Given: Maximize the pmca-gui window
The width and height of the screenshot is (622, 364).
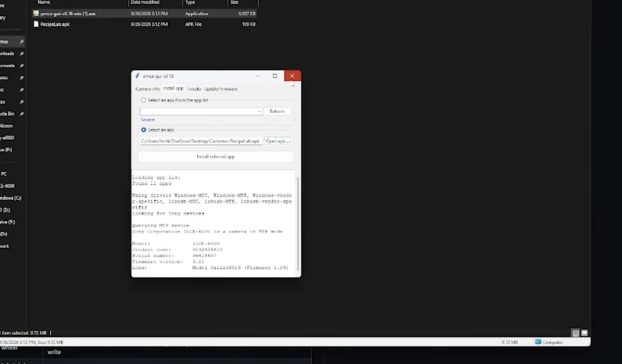Looking at the screenshot, I should tap(275, 76).
